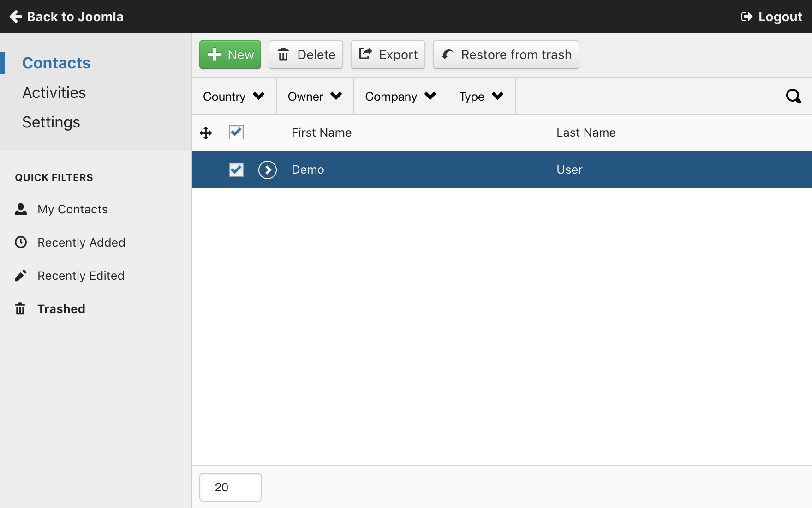Open the Type filter dropdown
The image size is (812, 508).
pos(481,96)
